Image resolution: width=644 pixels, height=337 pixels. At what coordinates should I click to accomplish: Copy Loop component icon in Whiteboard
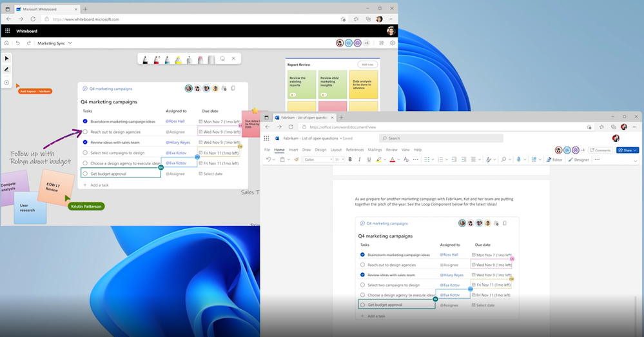click(233, 88)
